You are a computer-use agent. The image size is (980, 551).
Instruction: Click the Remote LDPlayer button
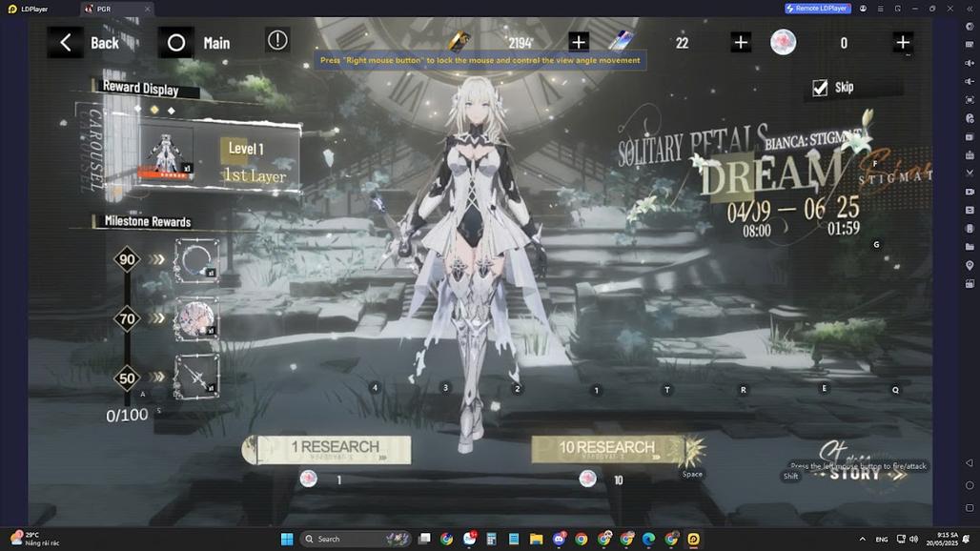coord(818,9)
